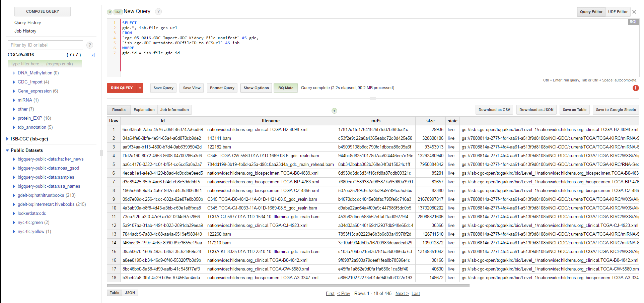Click the Show Options button
Image resolution: width=644 pixels, height=303 pixels.
click(256, 88)
